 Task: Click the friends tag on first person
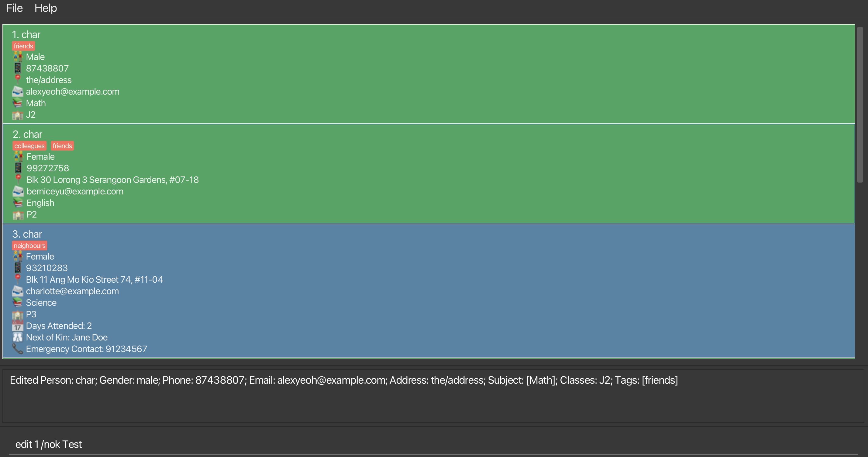pos(23,46)
